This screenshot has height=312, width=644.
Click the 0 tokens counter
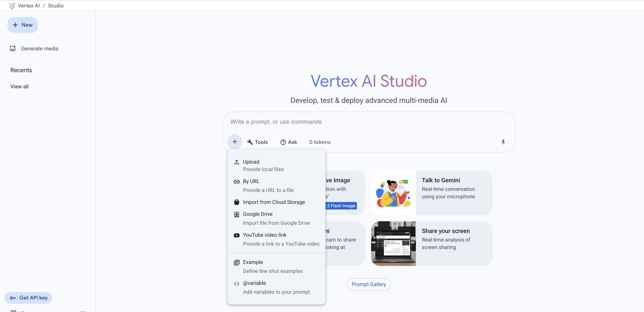point(320,142)
